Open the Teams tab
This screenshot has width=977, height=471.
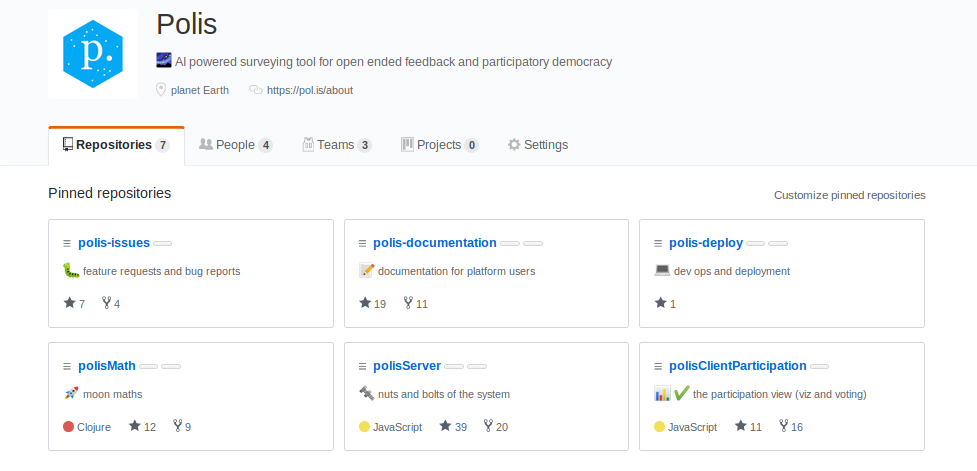(337, 145)
